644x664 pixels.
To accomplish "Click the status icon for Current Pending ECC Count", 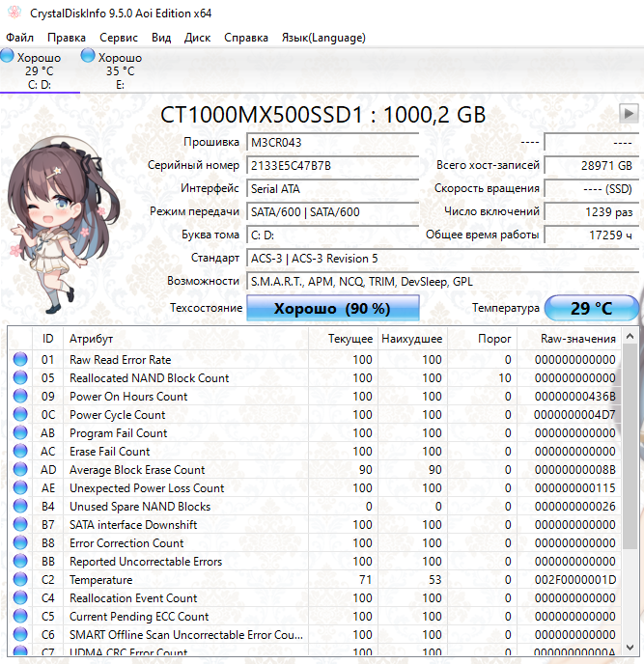I will click(x=20, y=617).
